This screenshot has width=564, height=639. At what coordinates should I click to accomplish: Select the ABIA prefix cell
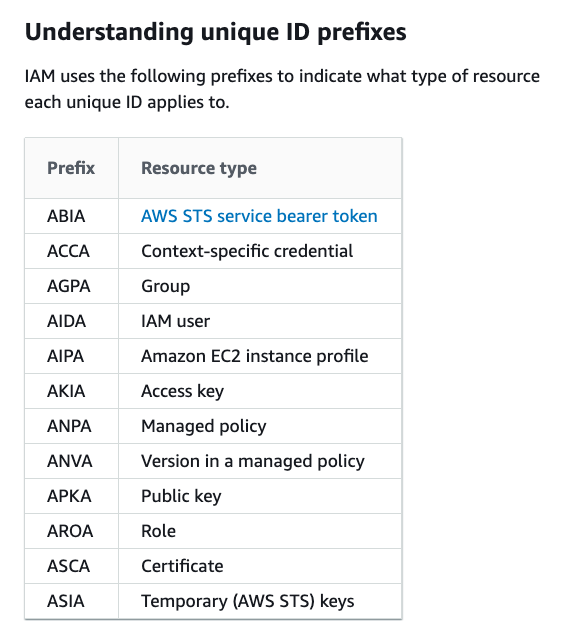pos(72,216)
